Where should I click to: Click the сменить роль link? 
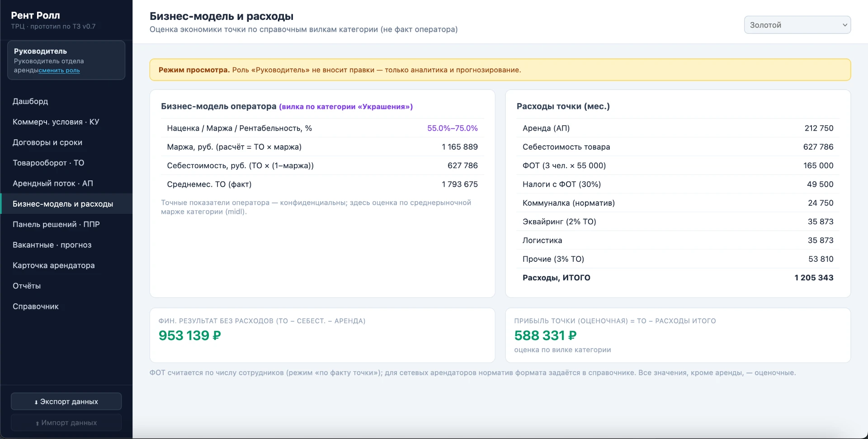click(59, 70)
